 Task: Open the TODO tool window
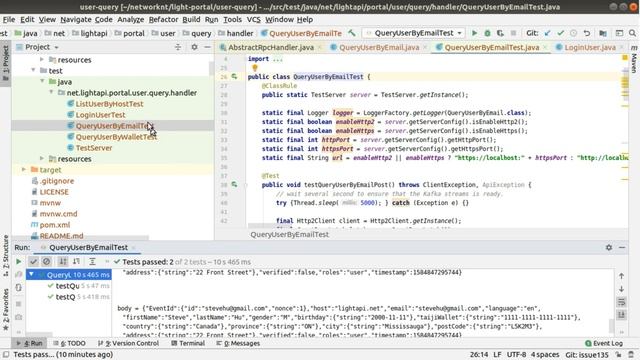(69, 343)
